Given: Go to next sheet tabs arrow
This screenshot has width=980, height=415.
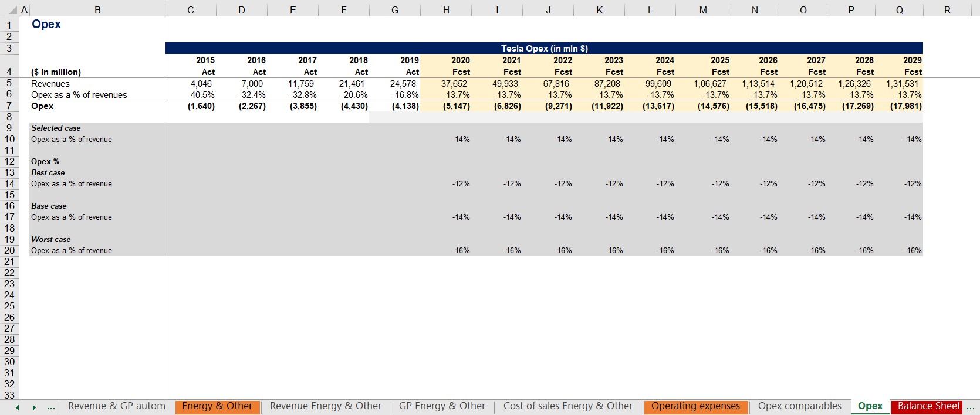Looking at the screenshot, I should coord(34,407).
